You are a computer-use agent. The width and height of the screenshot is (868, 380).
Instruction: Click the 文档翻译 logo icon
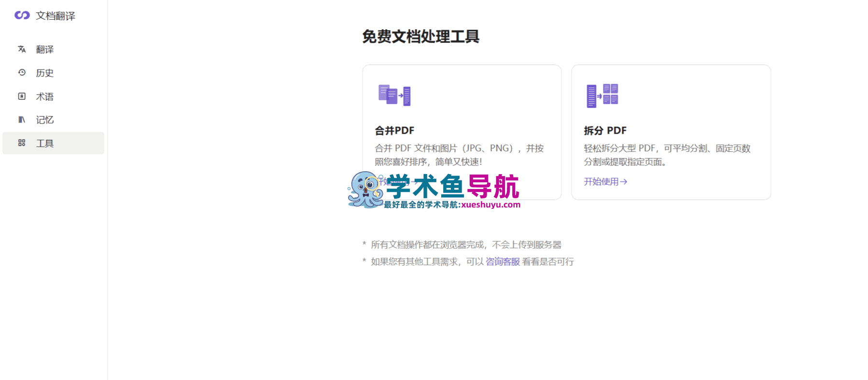(22, 15)
